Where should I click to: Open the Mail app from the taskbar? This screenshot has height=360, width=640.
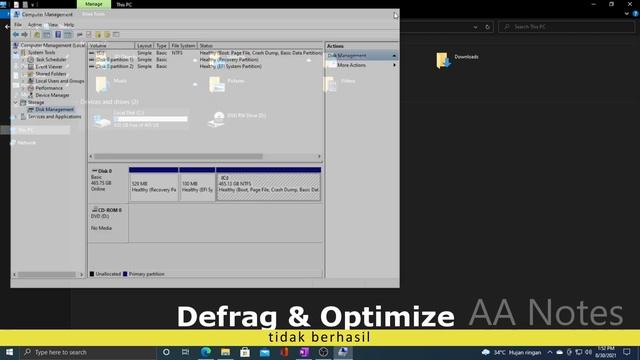(x=264, y=352)
